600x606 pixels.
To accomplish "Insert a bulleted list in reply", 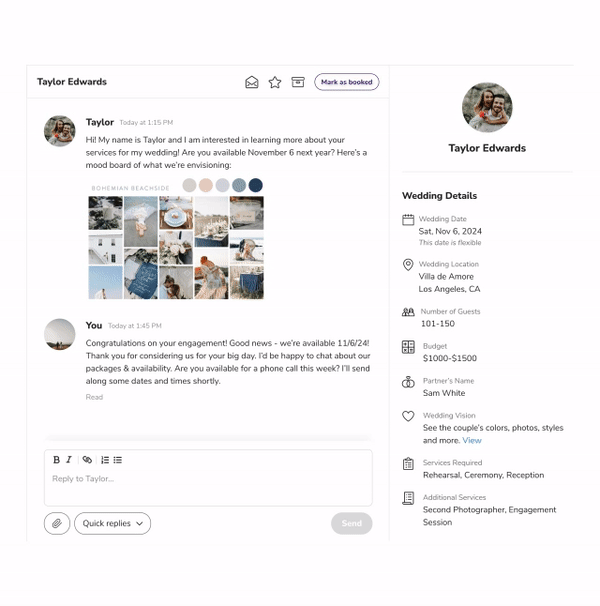I will point(118,460).
